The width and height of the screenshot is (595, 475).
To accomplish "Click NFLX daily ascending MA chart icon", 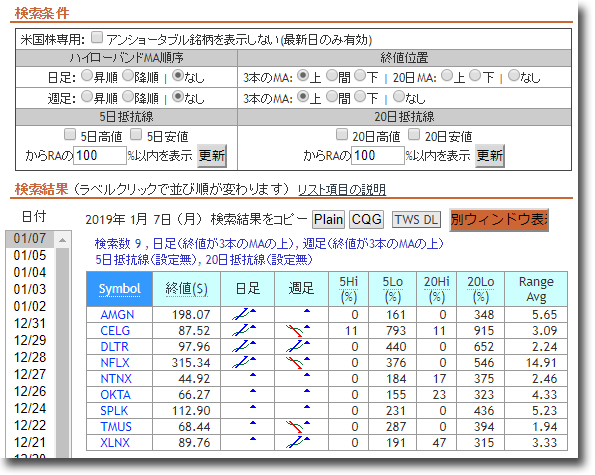I will pyautogui.click(x=241, y=363).
